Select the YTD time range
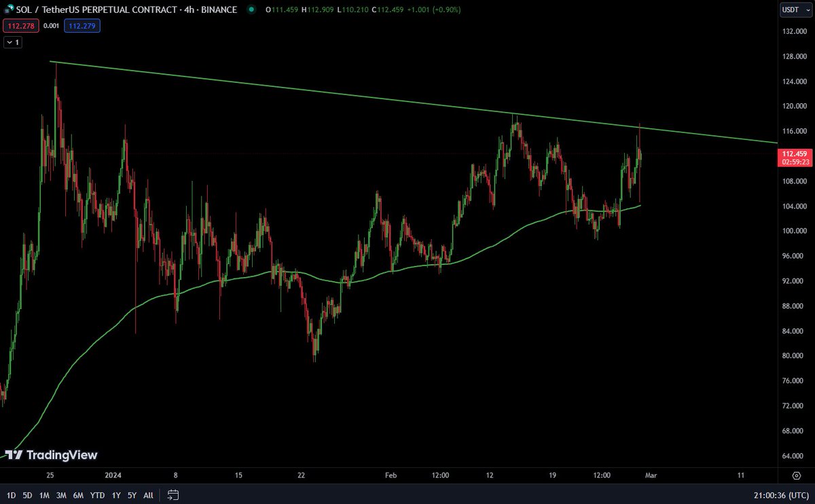The height and width of the screenshot is (504, 815). click(x=98, y=495)
